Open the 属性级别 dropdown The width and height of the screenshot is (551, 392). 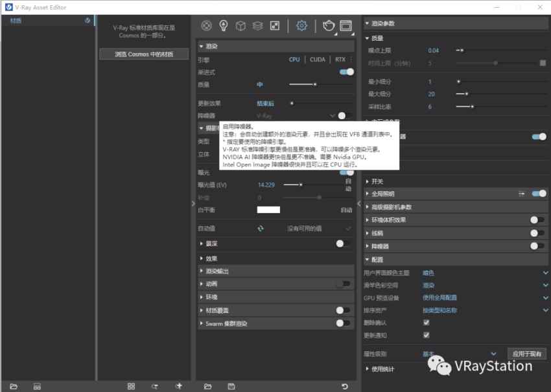460,354
